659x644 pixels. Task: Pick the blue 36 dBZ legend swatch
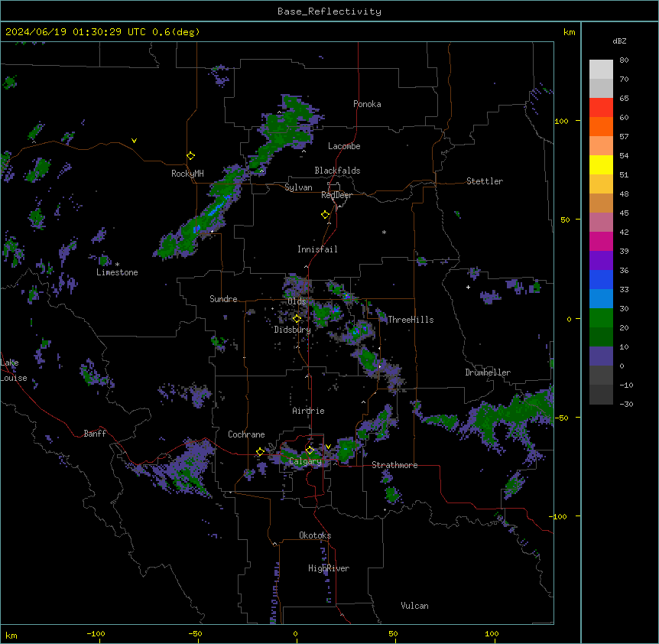click(x=601, y=279)
